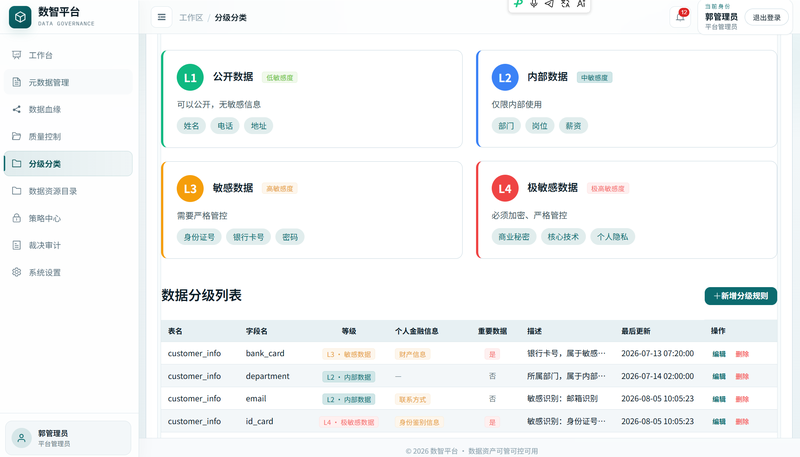Open 分级分类 in the sidebar menu
The height and width of the screenshot is (457, 800).
[68, 164]
